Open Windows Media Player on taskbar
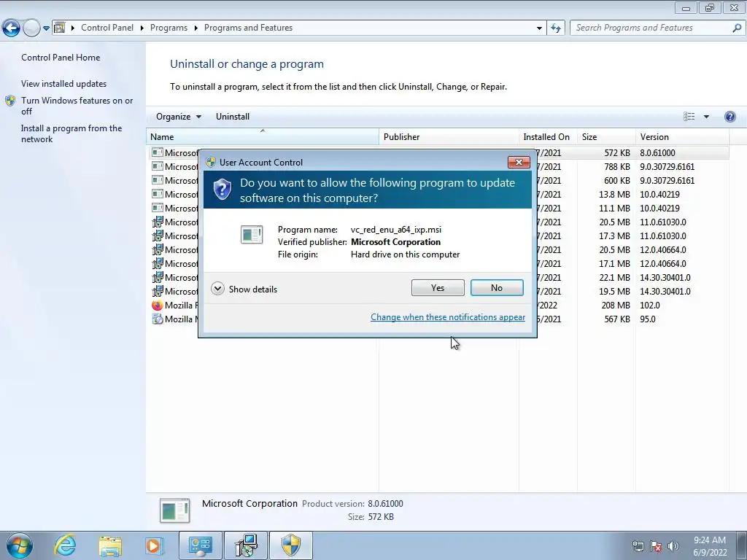Image resolution: width=747 pixels, height=560 pixels. 154,545
